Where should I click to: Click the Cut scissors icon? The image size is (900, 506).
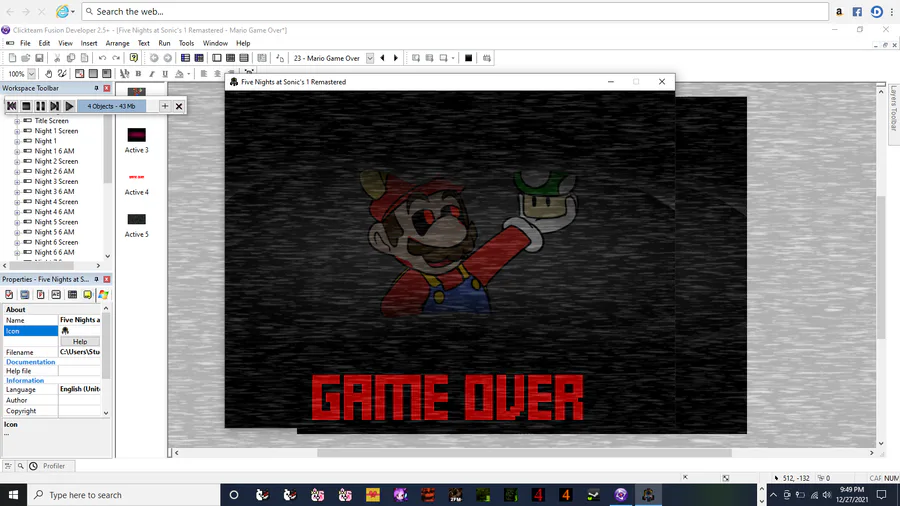[x=57, y=58]
